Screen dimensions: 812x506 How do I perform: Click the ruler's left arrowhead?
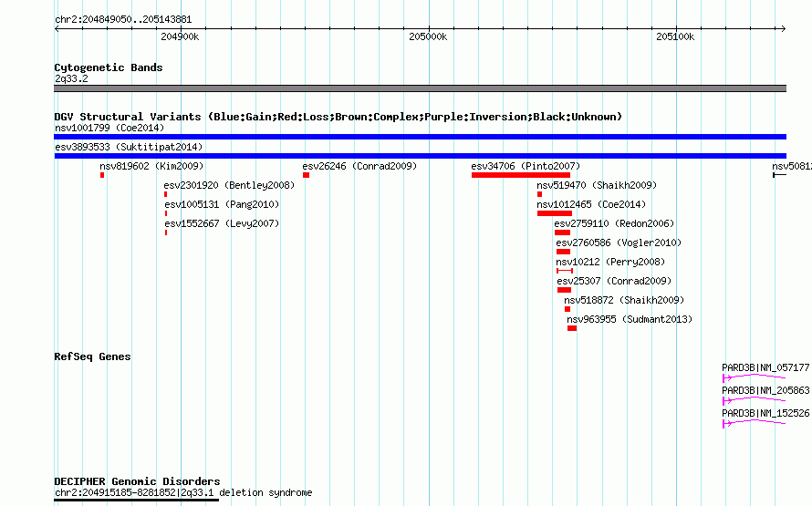(57, 29)
